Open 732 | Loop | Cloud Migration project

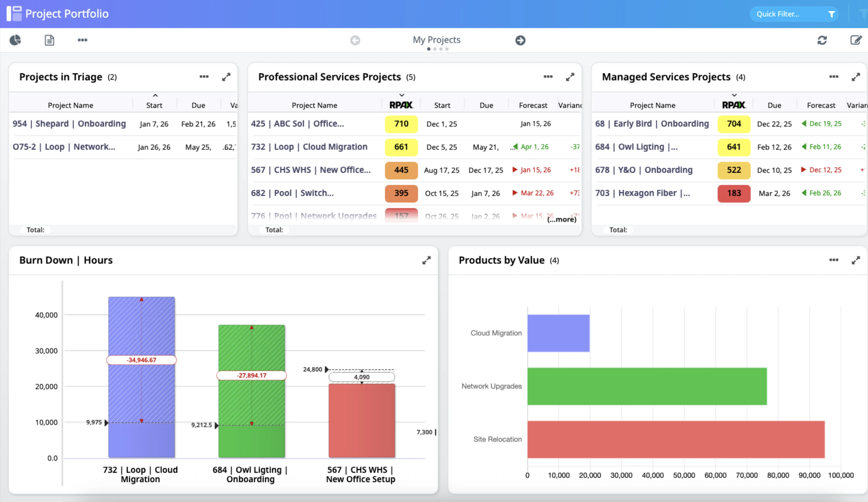coord(309,147)
